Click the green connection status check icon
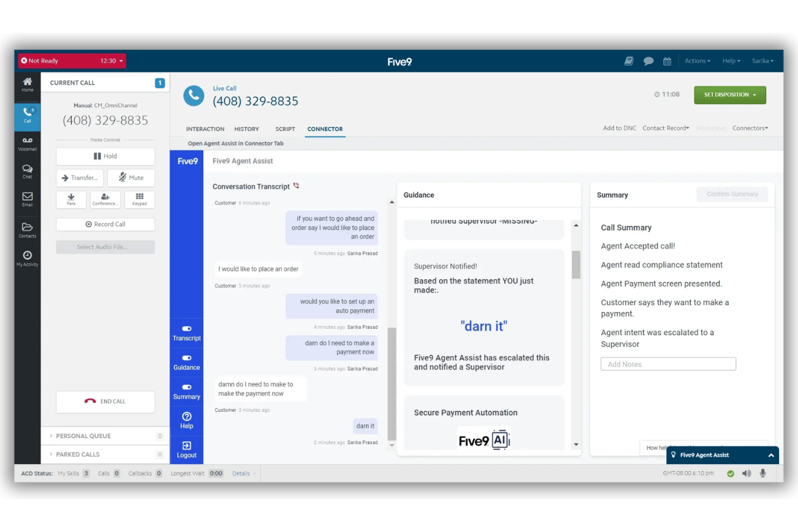The width and height of the screenshot is (798, 532). tap(730, 474)
